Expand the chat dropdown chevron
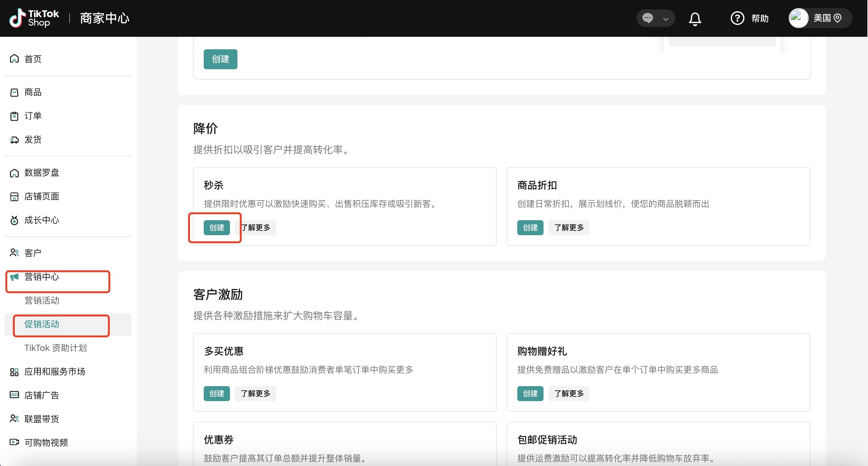 pos(666,19)
